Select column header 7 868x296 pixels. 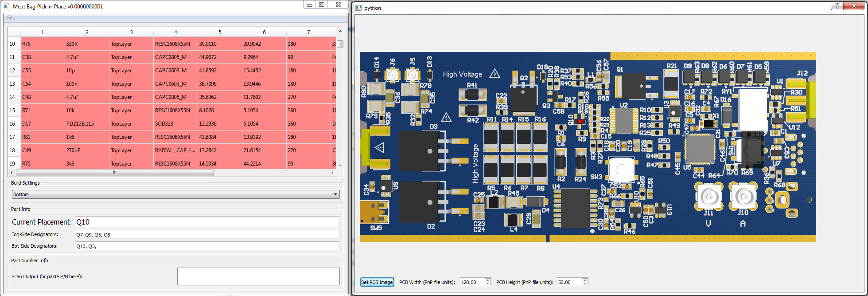308,32
